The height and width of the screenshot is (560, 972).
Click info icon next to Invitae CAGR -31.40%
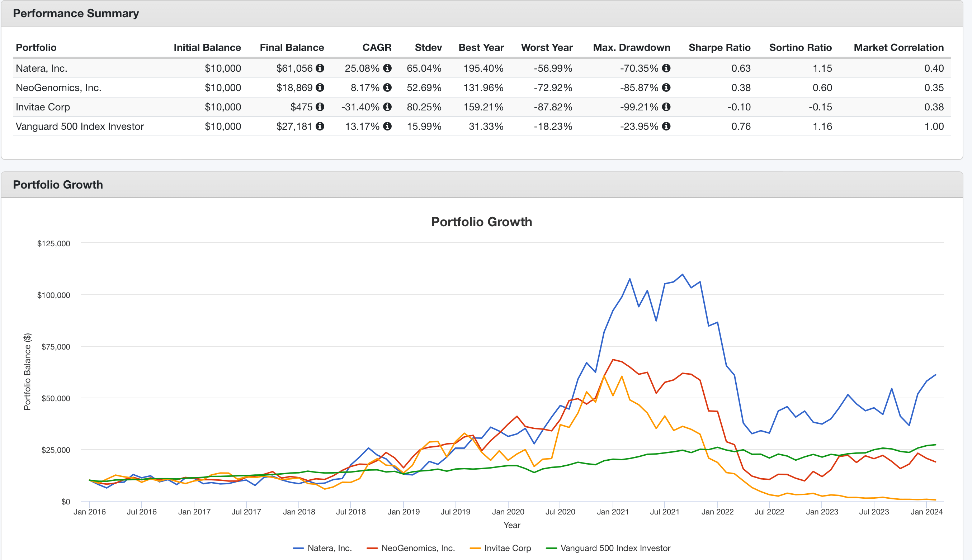[x=387, y=107]
